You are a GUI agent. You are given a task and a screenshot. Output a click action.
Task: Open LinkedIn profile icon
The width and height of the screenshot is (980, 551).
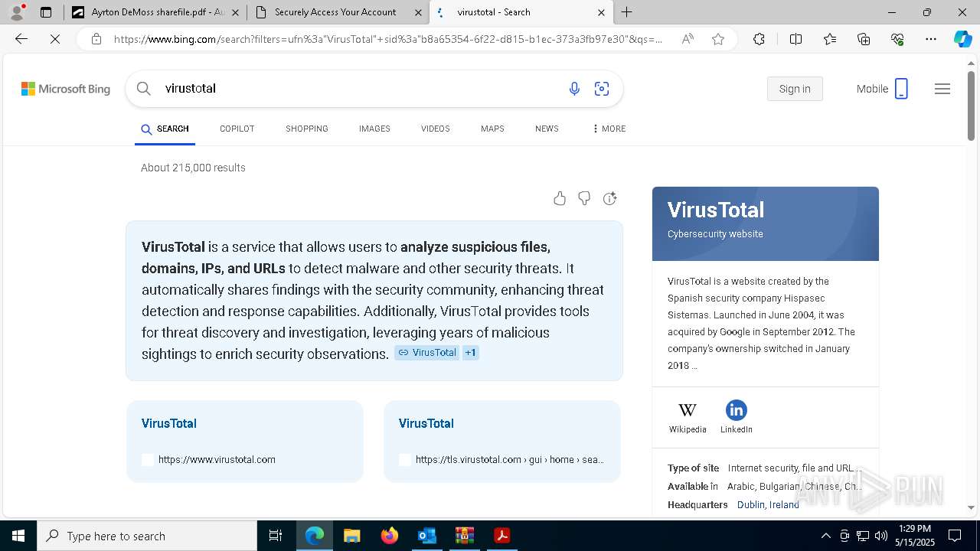(736, 410)
